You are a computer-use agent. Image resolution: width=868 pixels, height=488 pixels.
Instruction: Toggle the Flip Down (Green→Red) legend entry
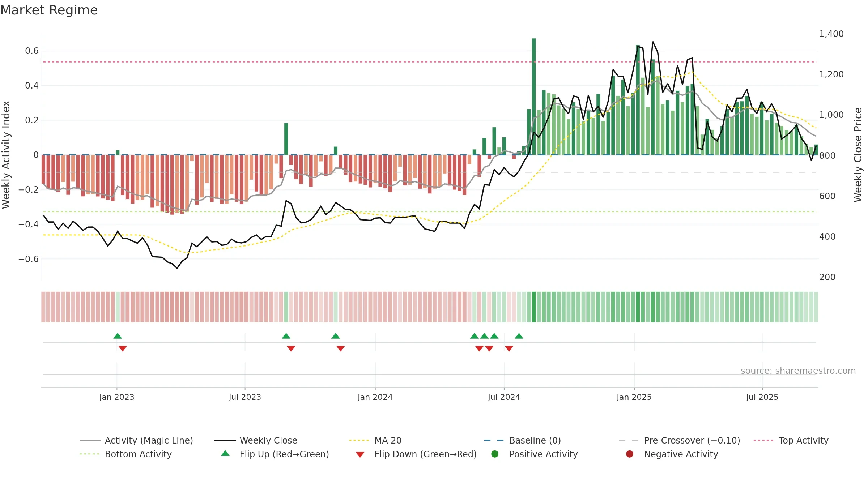(x=416, y=454)
